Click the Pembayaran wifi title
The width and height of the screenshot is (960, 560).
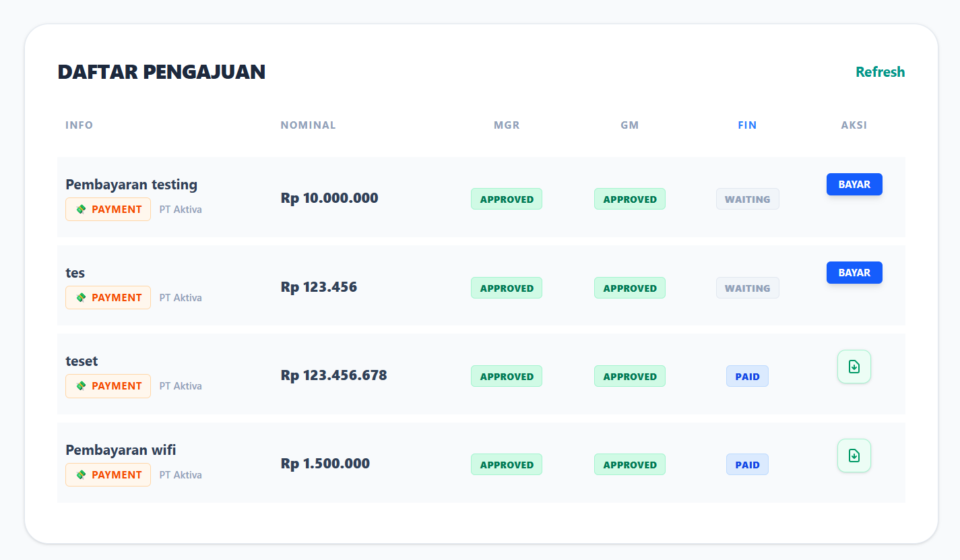point(121,450)
